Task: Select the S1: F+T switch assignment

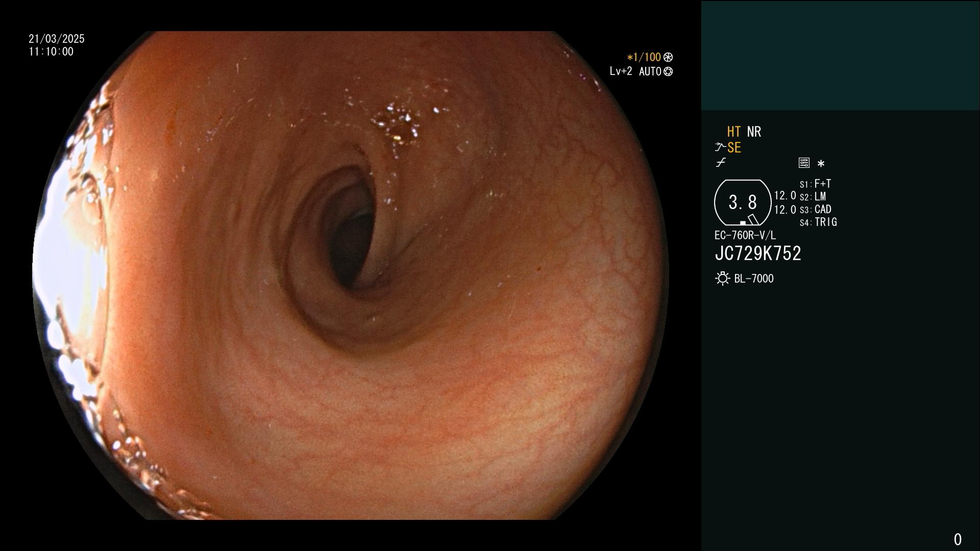Action: (815, 184)
